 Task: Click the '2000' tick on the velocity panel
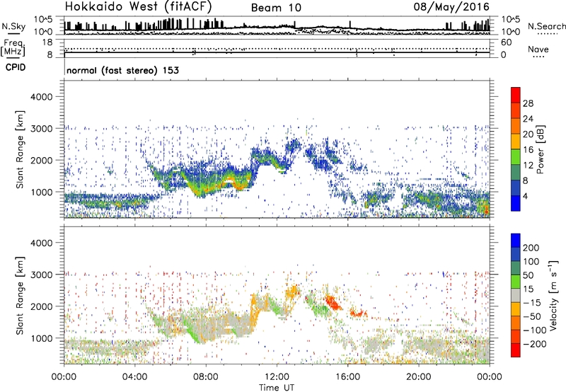41,306
